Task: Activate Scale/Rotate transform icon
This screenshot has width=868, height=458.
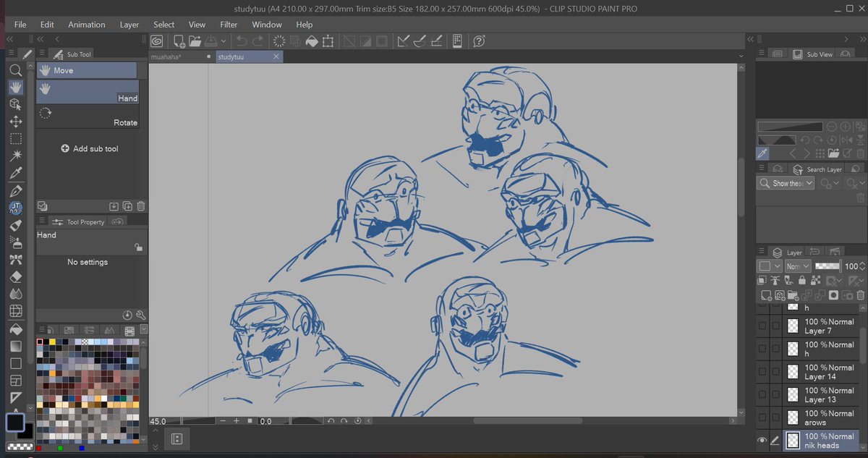Action: (x=328, y=42)
